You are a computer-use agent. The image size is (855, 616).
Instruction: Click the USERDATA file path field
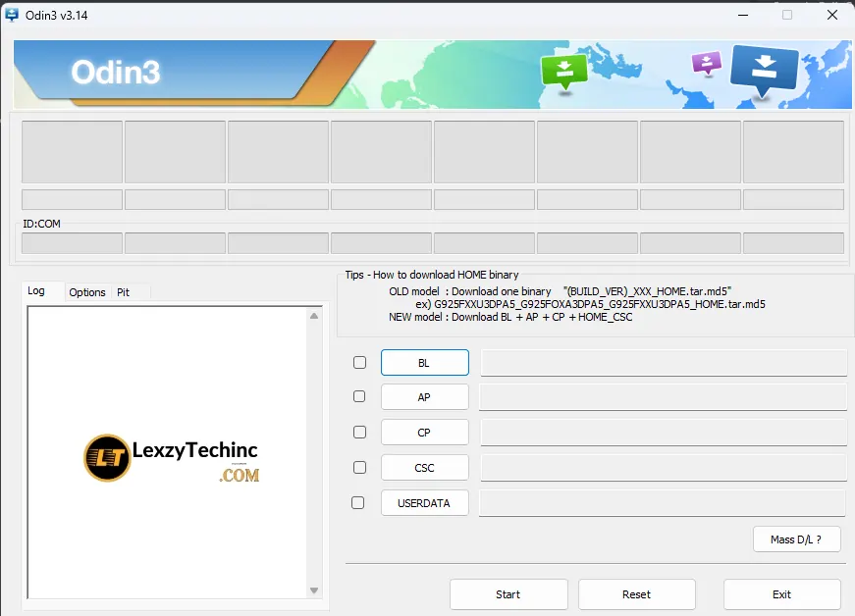point(663,503)
